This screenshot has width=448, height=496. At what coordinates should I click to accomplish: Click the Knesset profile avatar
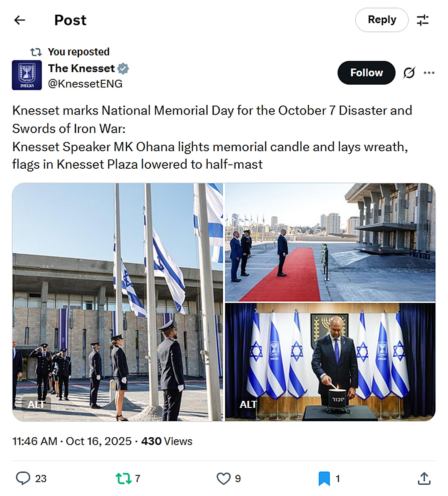27,75
